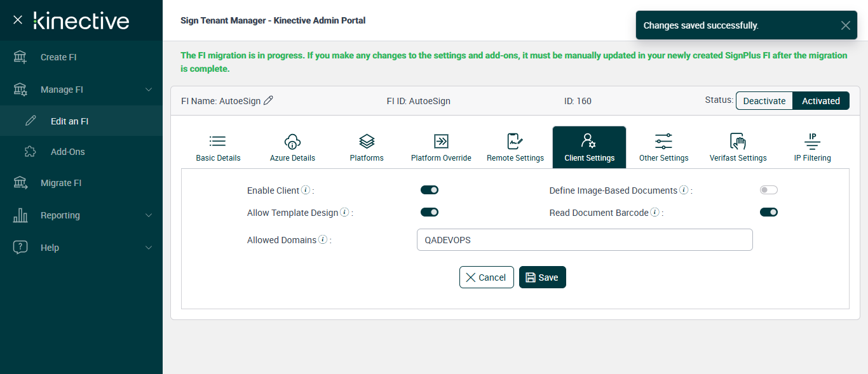Open the Other Settings tab
This screenshot has height=374, width=868.
(x=663, y=147)
